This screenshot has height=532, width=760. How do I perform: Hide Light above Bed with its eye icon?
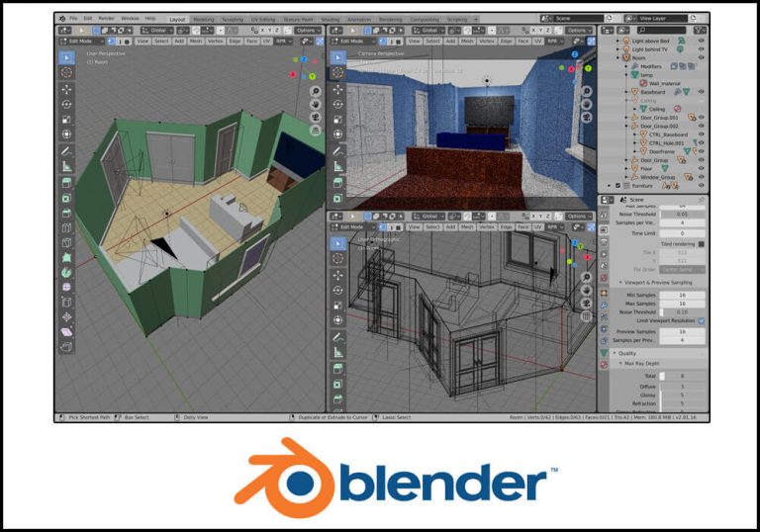pos(701,41)
